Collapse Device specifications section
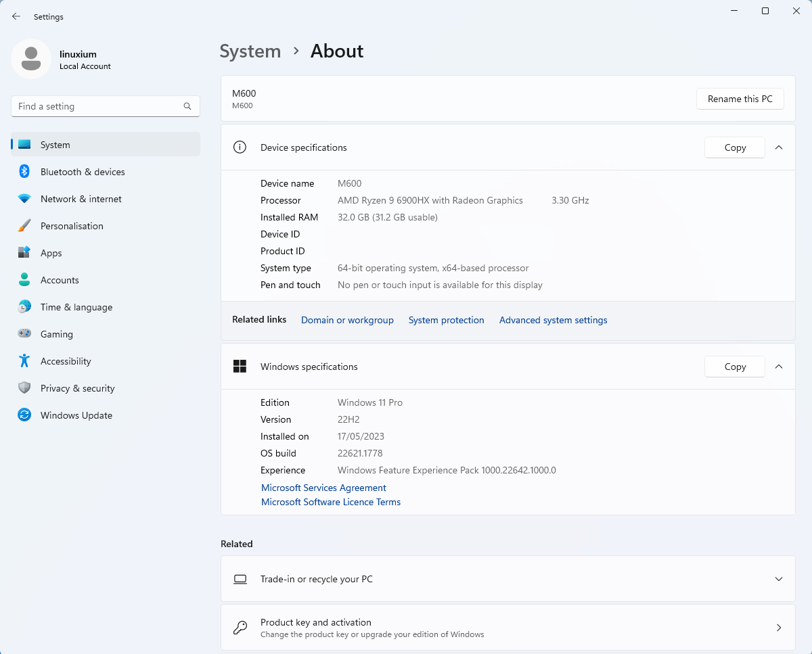 (x=779, y=147)
